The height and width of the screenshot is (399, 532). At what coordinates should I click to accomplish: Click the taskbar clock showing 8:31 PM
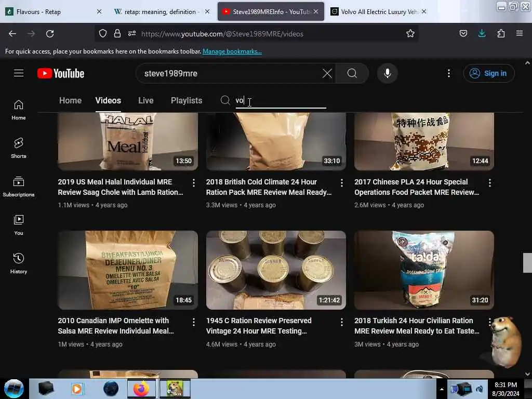tap(506, 389)
